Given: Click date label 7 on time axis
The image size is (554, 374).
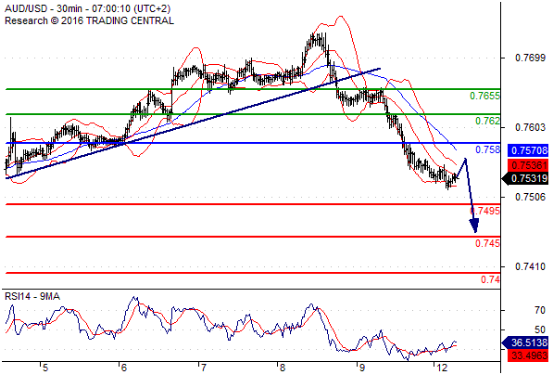Looking at the screenshot, I should [x=203, y=368].
